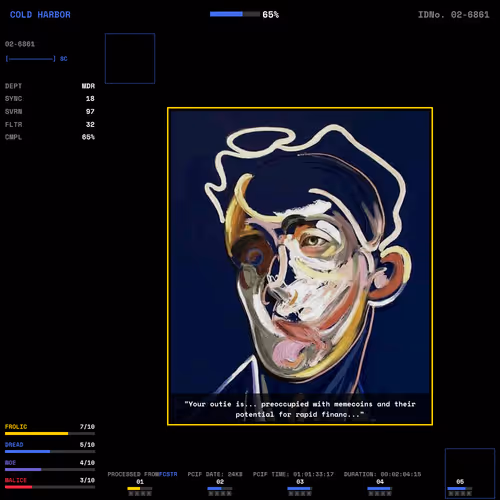Click the empty blue-outlined square near the top

[130, 58]
